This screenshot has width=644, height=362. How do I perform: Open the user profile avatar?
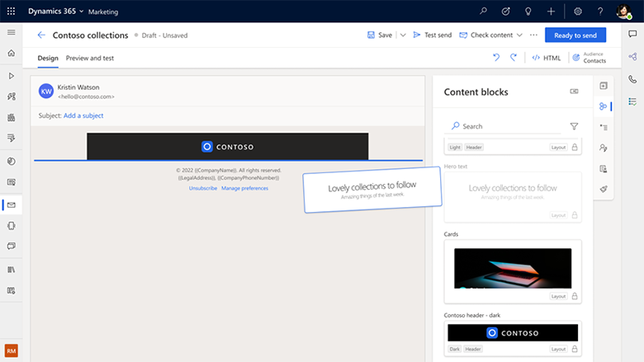pos(623,11)
